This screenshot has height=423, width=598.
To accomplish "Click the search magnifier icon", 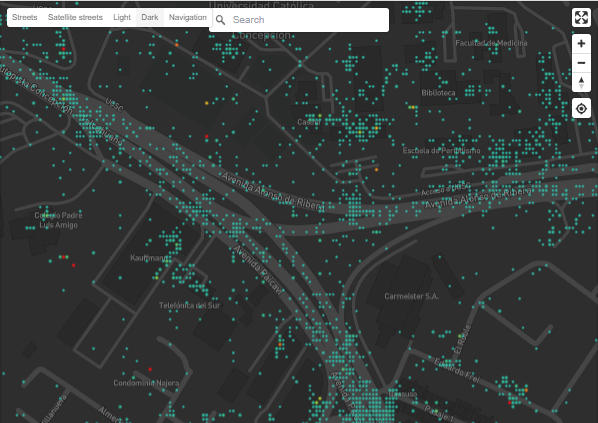I will pos(220,20).
